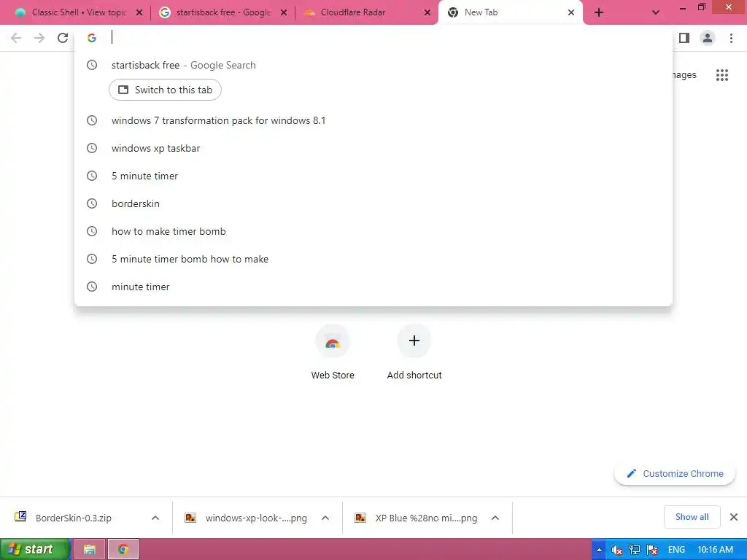Open the Chrome side panel icon

(x=684, y=38)
